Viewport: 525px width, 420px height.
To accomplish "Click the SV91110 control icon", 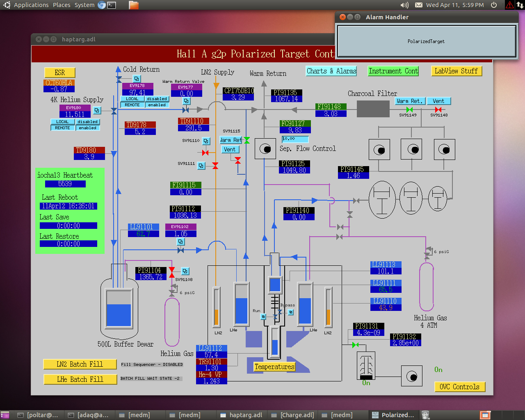I will pyautogui.click(x=206, y=141).
